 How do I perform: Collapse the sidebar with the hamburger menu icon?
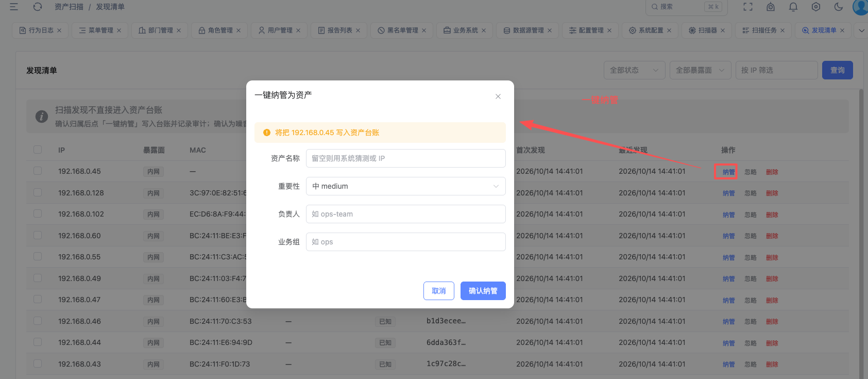pos(14,7)
